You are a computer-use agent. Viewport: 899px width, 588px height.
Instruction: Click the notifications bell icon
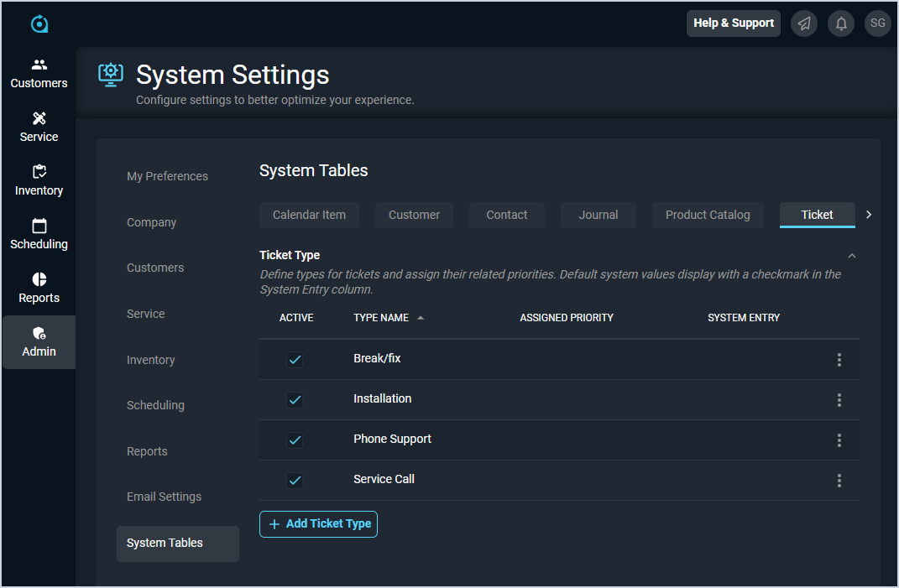tap(841, 23)
